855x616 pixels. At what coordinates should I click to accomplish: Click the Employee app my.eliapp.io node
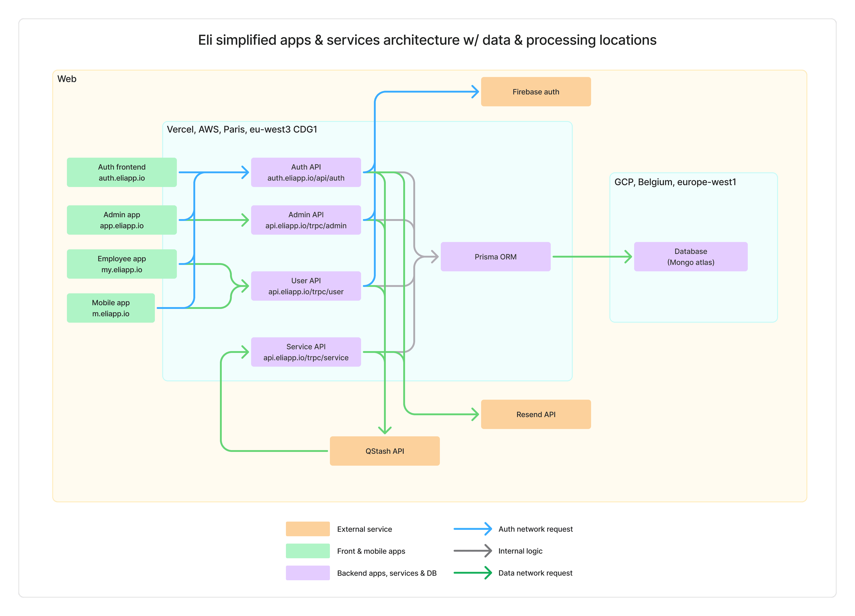point(122,264)
